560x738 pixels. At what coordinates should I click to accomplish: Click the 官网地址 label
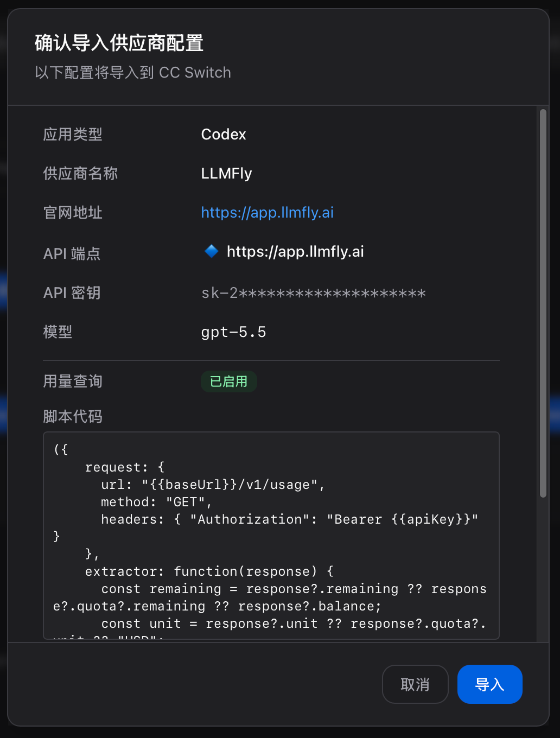coord(73,212)
